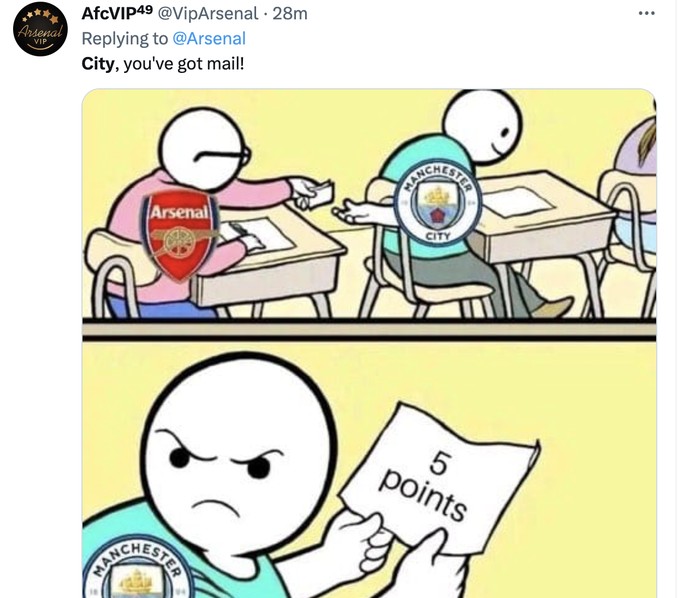Click the Arsenal crest in the meme
The width and height of the screenshot is (700, 598).
[x=180, y=235]
